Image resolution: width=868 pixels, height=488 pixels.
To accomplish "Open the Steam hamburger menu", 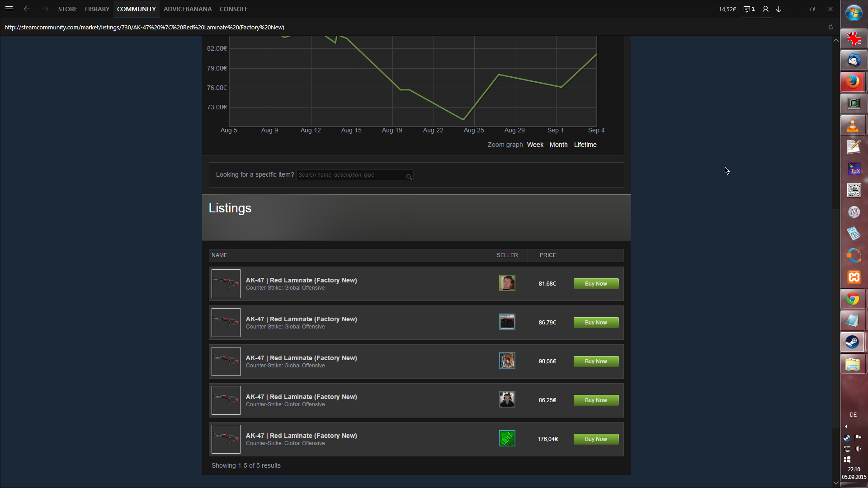I will point(9,9).
